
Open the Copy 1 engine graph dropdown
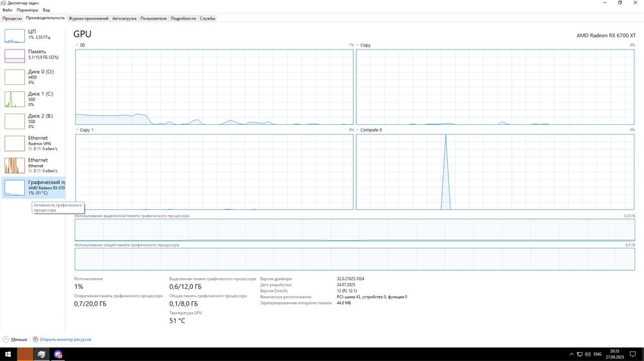[77, 129]
